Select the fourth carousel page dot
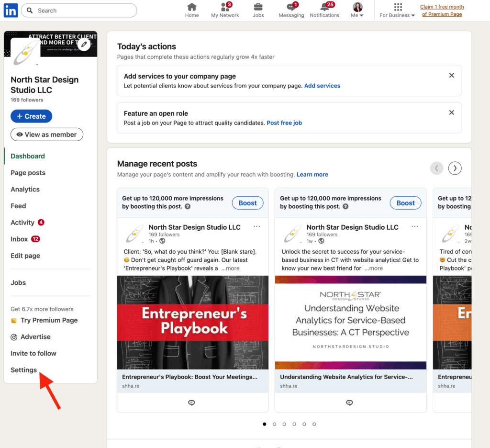Image resolution: width=490 pixels, height=448 pixels. pos(294,424)
